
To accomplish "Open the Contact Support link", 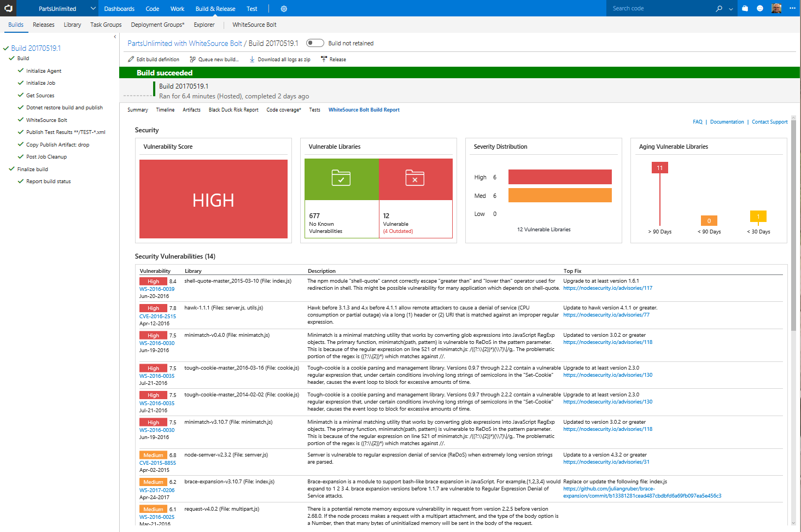I will [x=769, y=122].
